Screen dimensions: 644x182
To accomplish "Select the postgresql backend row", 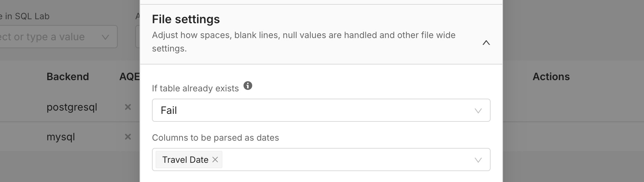I will [x=72, y=107].
